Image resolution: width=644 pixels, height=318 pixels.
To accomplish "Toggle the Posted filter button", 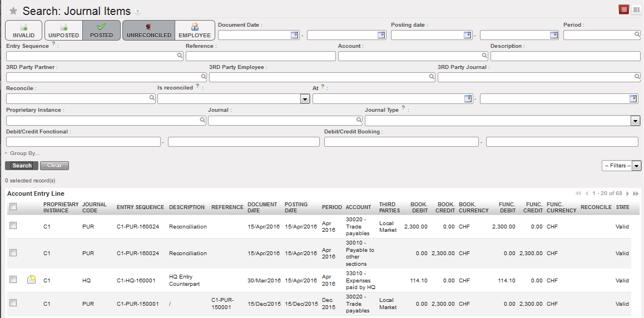I will click(101, 30).
